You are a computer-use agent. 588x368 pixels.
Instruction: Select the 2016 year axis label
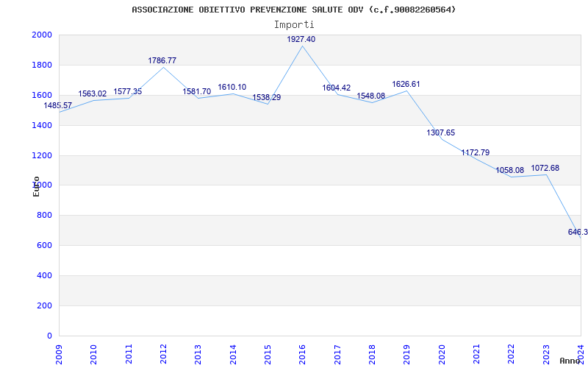coord(303,355)
